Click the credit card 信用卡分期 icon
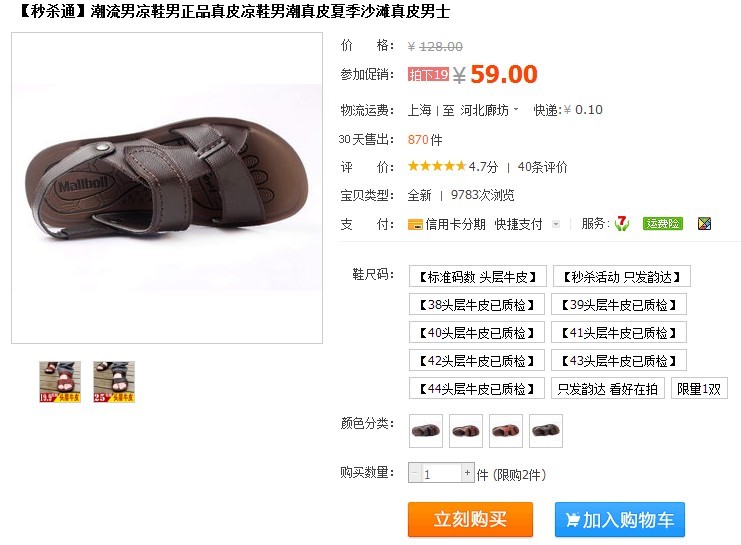The height and width of the screenshot is (545, 741). click(x=415, y=225)
